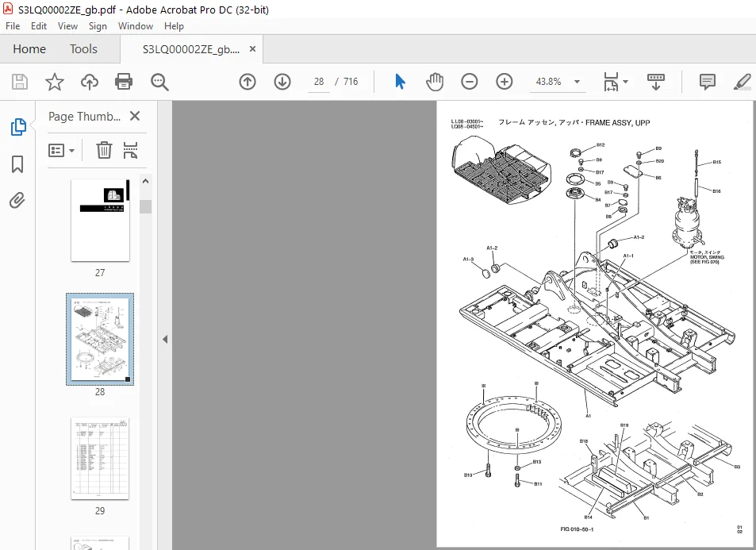Open the Sign menu
Viewport: 756px width, 550px height.
98,26
